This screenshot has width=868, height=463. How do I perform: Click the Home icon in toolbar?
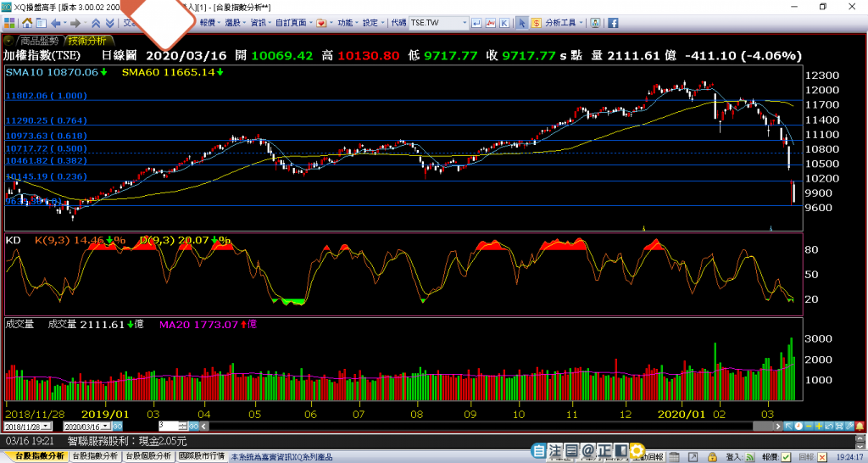pyautogui.click(x=28, y=23)
